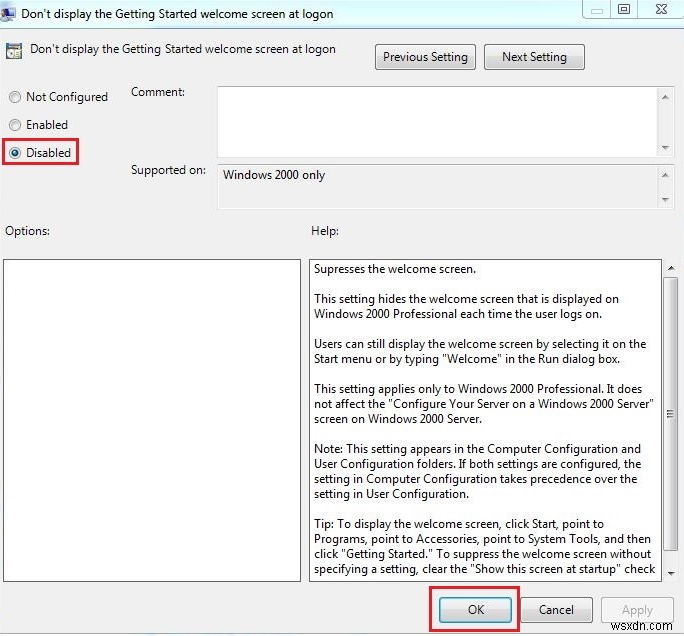The image size is (684, 636).
Task: Click the Help pane scrollbar thumb
Action: click(671, 414)
